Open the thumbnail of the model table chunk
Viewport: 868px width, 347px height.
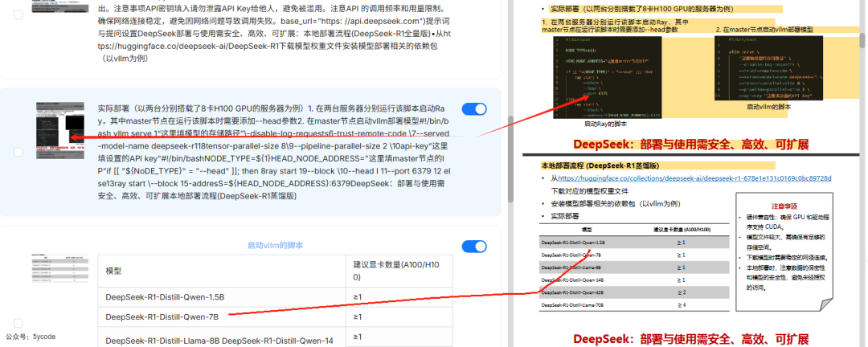tap(59, 267)
